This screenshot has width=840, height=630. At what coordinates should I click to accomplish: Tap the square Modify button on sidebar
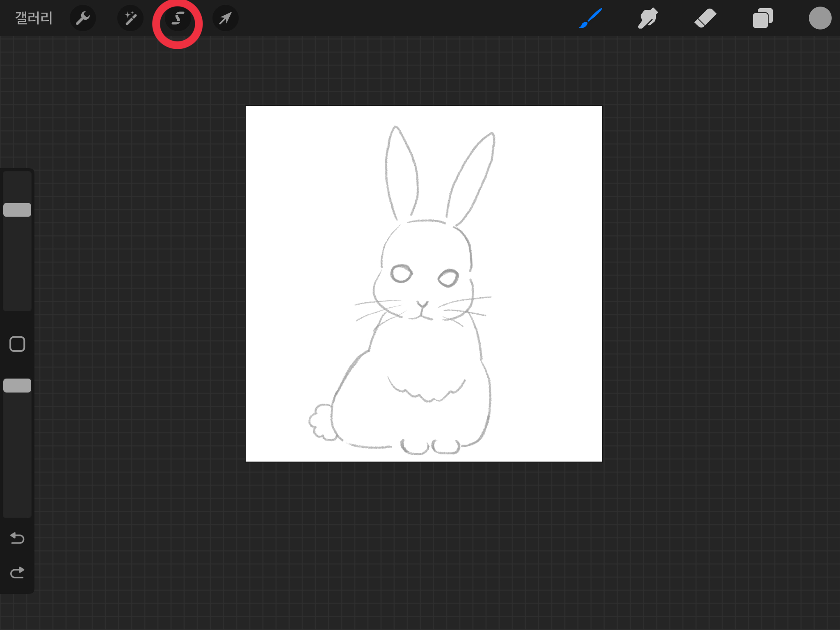coord(17,344)
